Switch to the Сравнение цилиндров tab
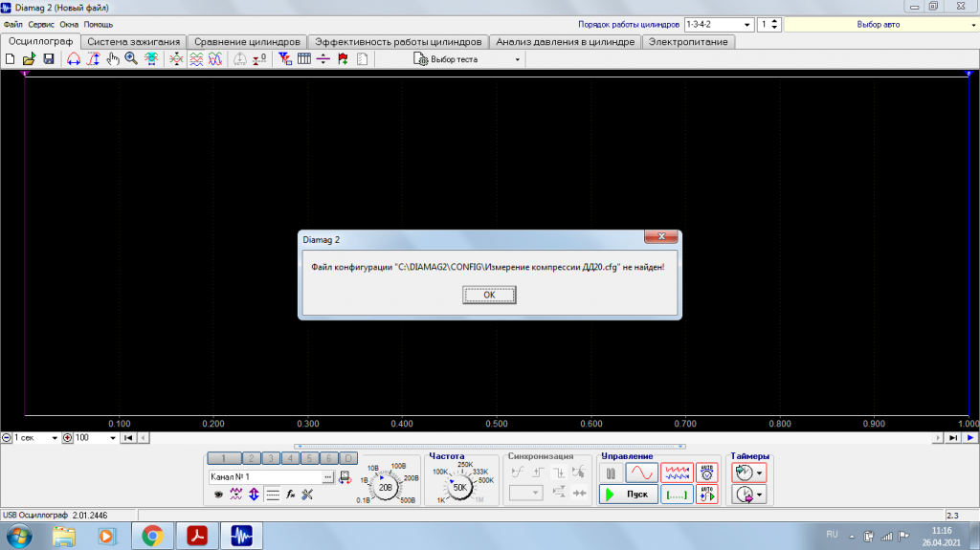The image size is (980, 550). tap(247, 42)
